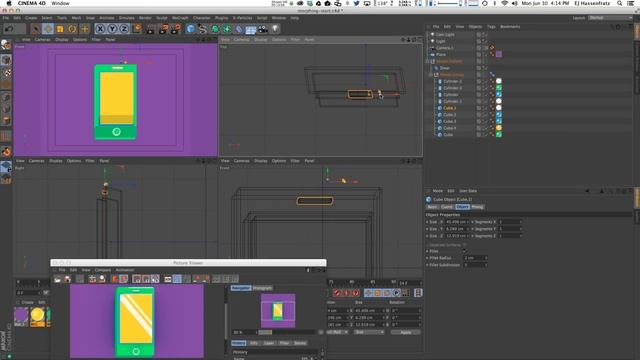This screenshot has height=360, width=640.
Task: Open the Layout dropdown at top right
Action: (x=610, y=18)
